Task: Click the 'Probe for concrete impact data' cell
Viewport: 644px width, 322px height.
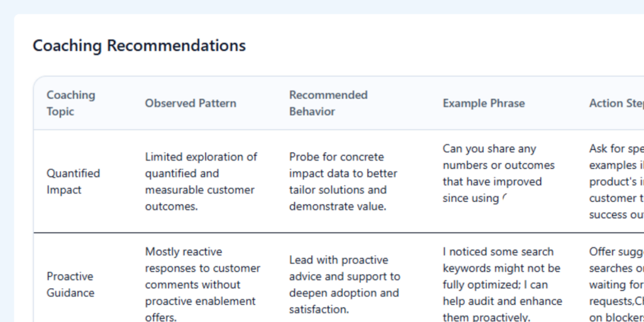Action: [x=343, y=182]
